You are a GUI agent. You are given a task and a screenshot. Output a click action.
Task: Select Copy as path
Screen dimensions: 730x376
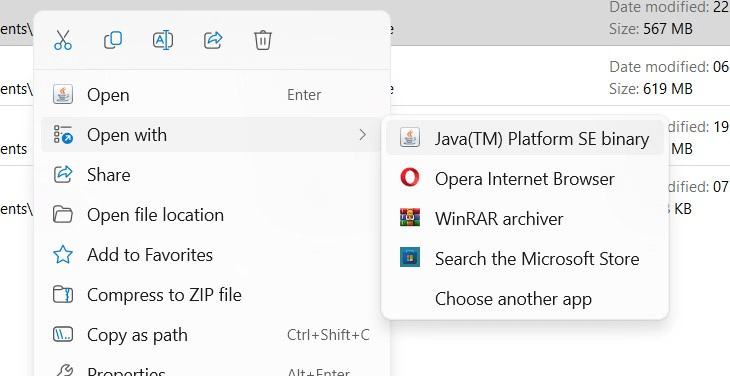pyautogui.click(x=212, y=335)
